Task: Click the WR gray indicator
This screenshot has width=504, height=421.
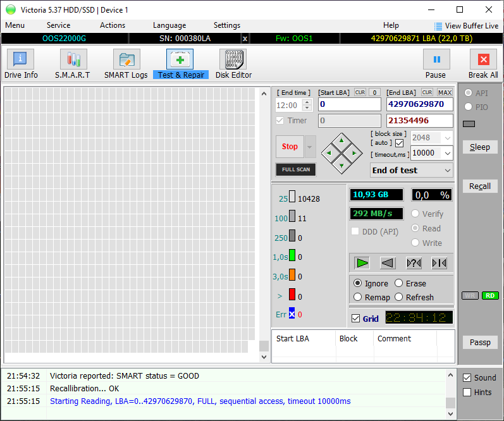Action: click(x=470, y=296)
